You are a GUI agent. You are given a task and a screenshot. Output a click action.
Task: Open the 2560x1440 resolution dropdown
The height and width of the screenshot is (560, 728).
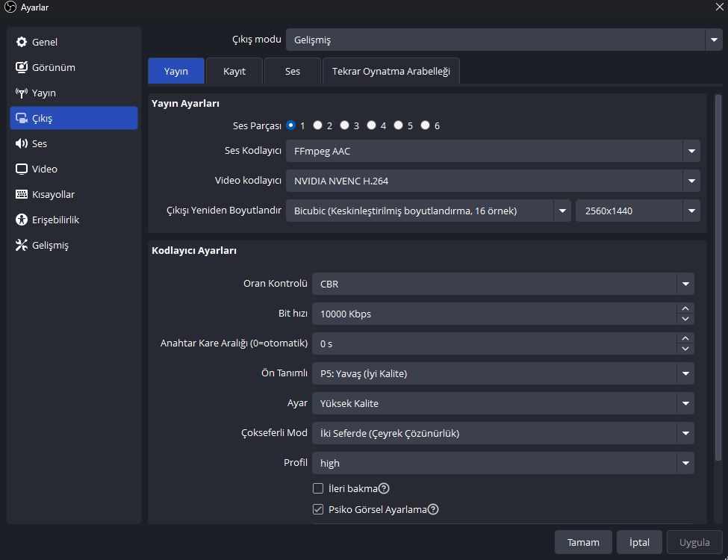coord(637,211)
